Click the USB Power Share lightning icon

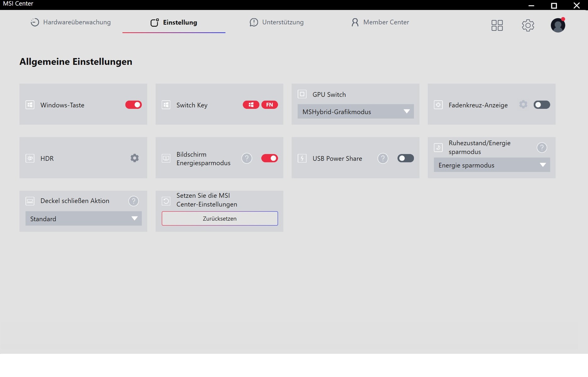click(302, 158)
